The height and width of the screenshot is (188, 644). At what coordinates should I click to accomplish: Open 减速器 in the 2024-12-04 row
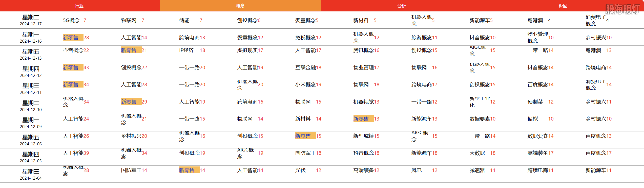(x=477, y=170)
